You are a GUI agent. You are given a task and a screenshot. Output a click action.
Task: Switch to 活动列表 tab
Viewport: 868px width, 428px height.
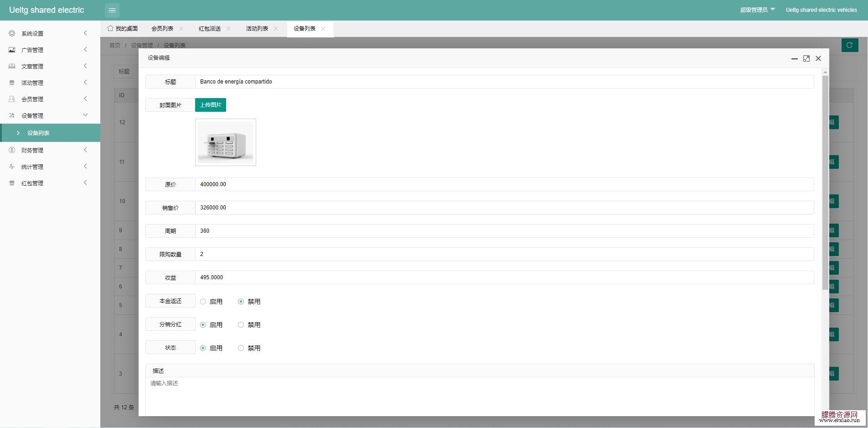pos(257,28)
